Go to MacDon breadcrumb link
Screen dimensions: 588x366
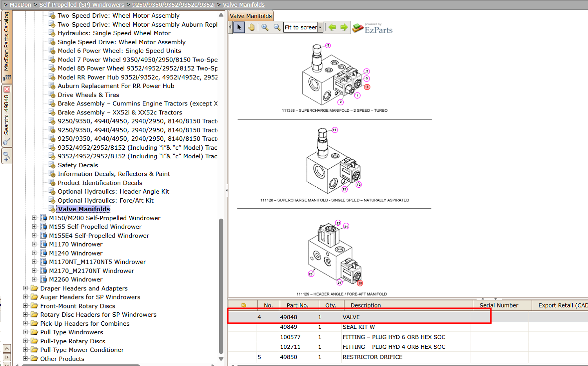(x=20, y=5)
